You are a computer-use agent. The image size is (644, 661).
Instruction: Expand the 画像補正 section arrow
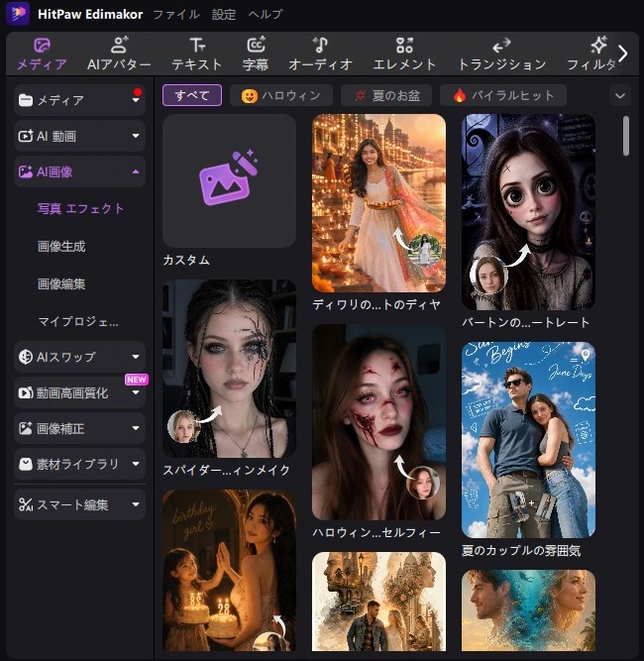tap(136, 428)
